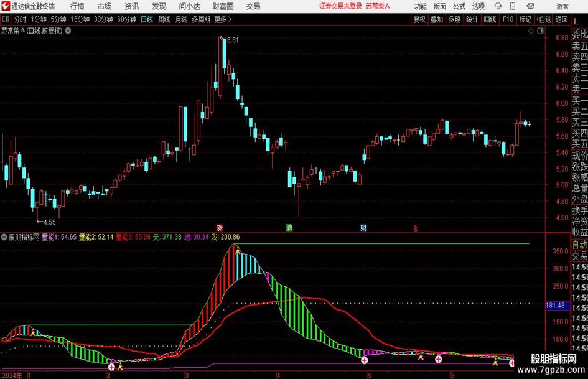This screenshot has width=588, height=379.
Task: Click the red $ marker under the chart
Action: coord(416,228)
